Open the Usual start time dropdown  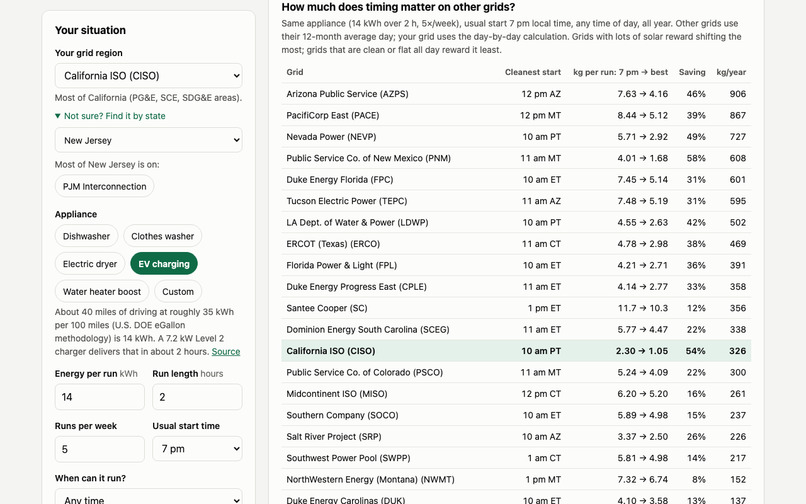tap(197, 449)
